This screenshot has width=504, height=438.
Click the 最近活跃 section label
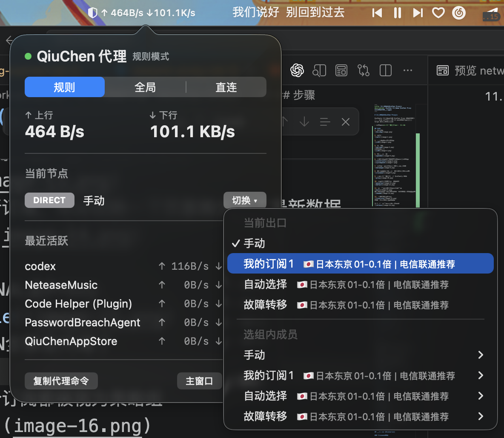[x=46, y=241]
